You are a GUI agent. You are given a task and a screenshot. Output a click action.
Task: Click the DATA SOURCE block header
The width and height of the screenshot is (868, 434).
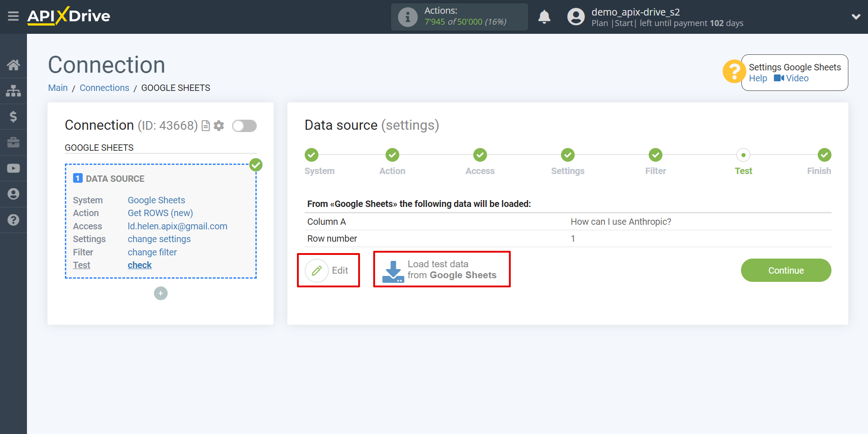(115, 179)
